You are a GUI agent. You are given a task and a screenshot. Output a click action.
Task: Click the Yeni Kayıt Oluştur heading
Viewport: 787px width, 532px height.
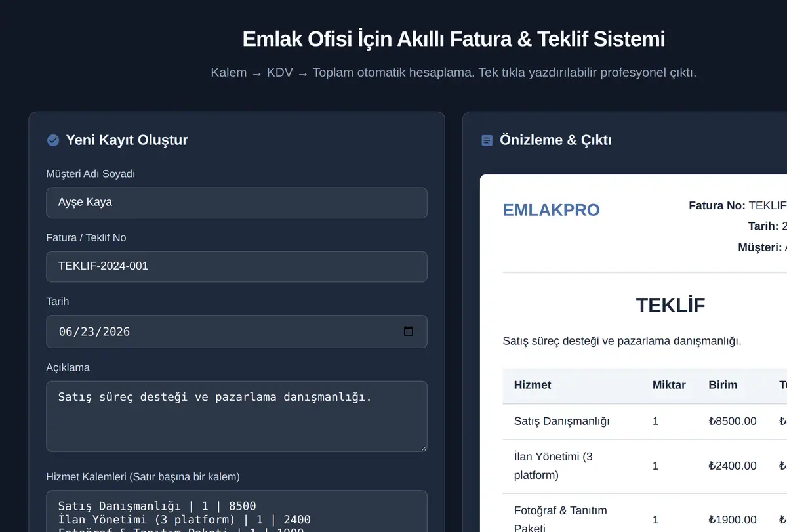[127, 140]
